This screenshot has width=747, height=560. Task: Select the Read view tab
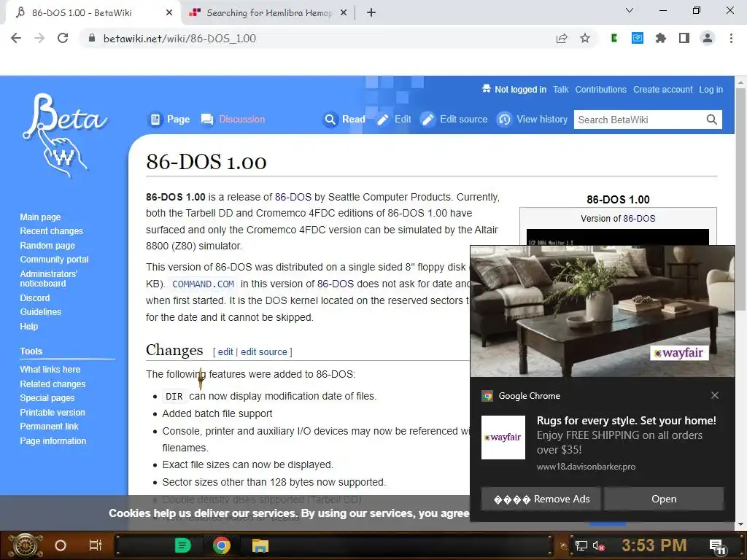coord(344,119)
